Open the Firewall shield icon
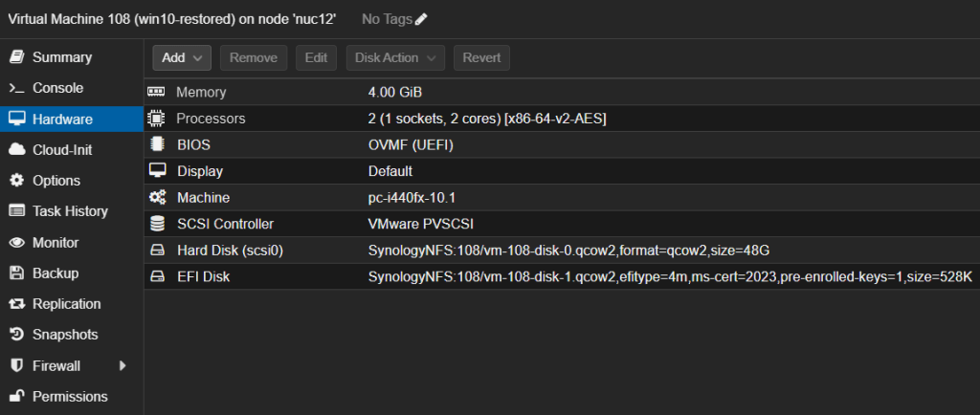Viewport: 980px width, 415px height. point(17,365)
